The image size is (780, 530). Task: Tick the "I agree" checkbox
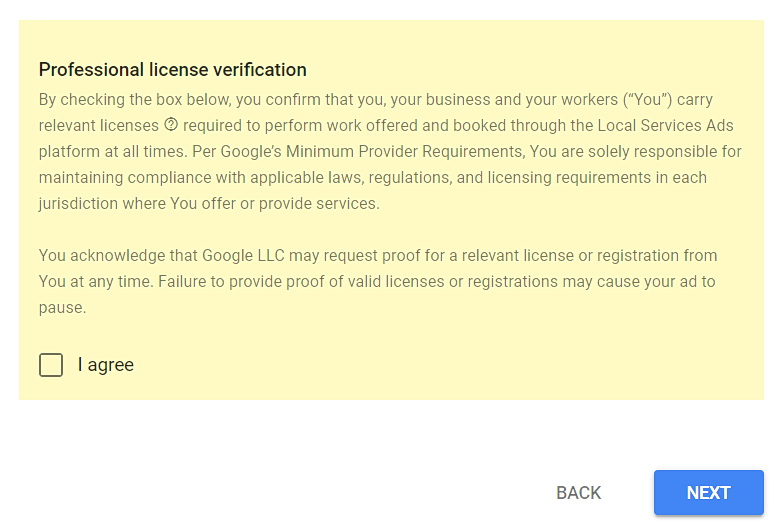click(x=51, y=365)
